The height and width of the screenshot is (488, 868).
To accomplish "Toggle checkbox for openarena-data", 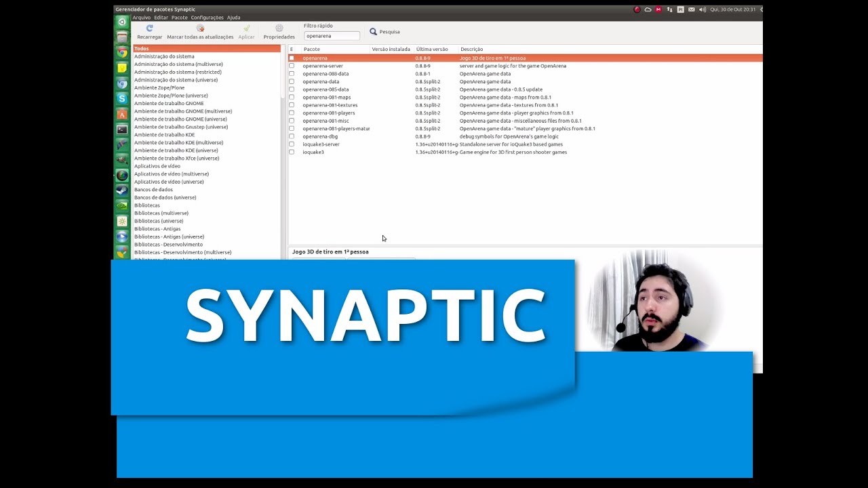I will coord(292,81).
